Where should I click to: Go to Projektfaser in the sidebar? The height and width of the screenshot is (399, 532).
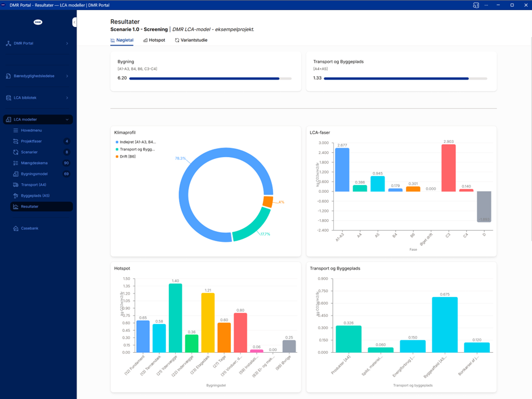click(31, 141)
